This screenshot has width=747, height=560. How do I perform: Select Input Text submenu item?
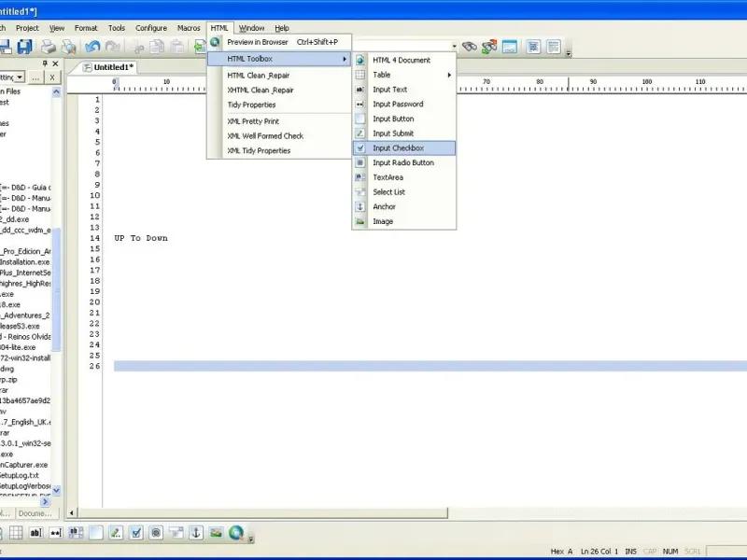tap(404, 90)
